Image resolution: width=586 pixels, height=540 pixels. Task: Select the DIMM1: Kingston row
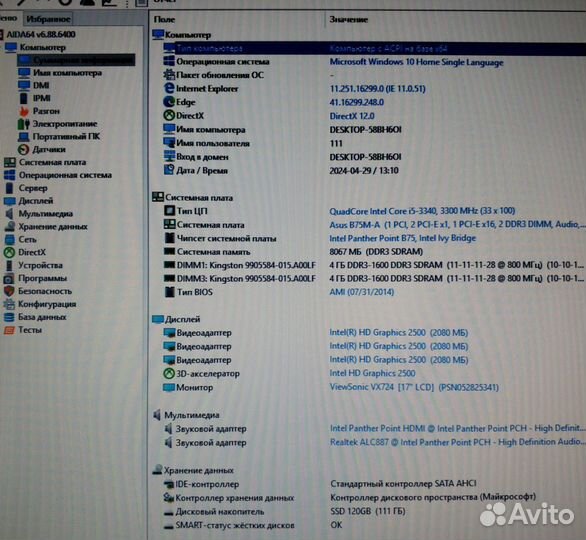(x=374, y=265)
